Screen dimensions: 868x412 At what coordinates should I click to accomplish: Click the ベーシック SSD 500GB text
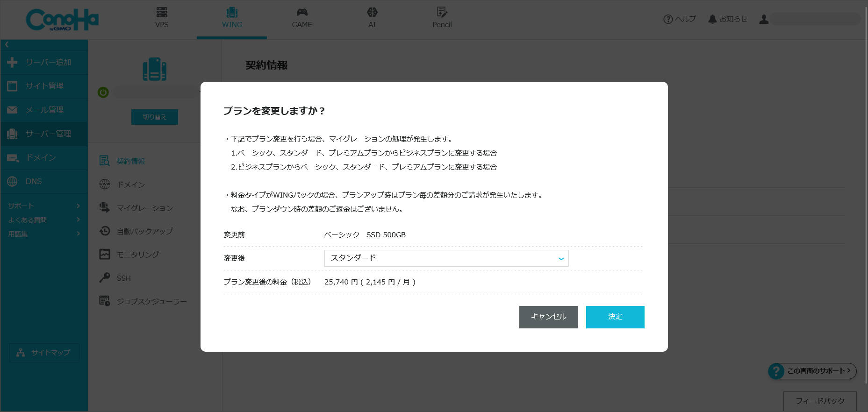coord(365,235)
